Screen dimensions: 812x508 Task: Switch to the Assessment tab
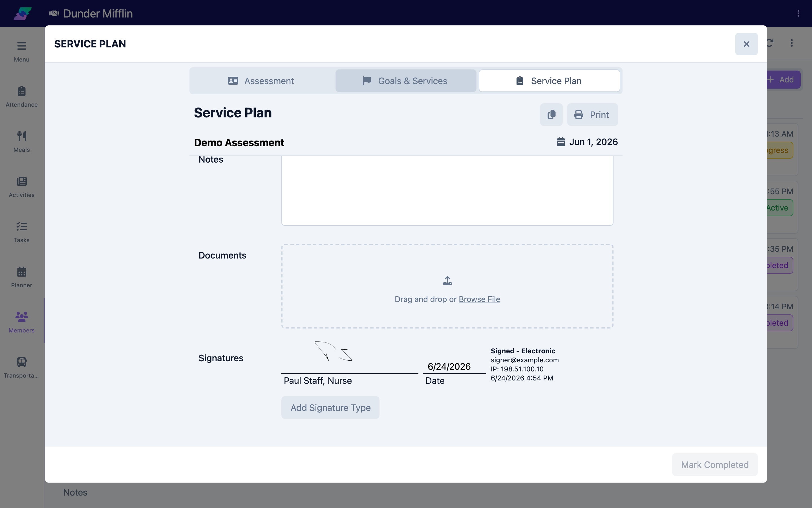pyautogui.click(x=261, y=81)
